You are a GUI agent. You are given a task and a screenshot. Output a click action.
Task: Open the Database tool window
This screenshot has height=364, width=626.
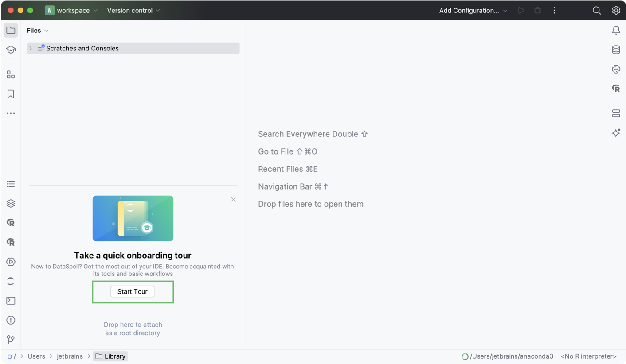click(616, 50)
